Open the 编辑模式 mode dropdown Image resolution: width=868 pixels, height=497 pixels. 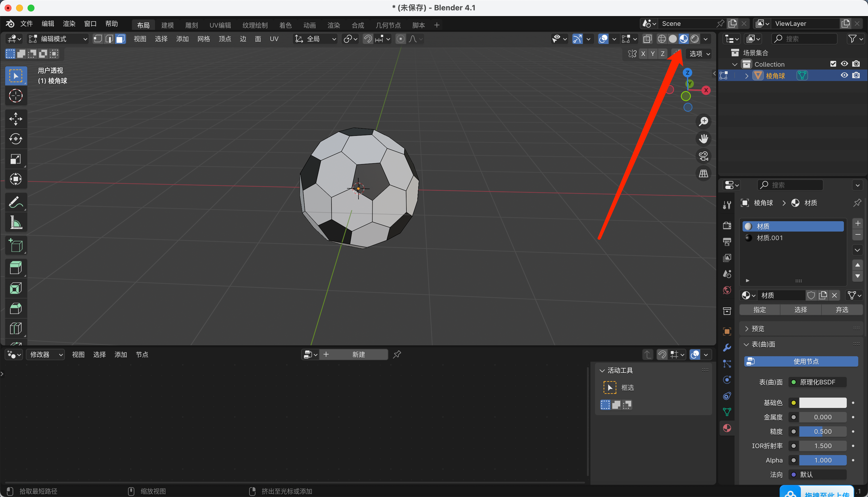pyautogui.click(x=58, y=39)
